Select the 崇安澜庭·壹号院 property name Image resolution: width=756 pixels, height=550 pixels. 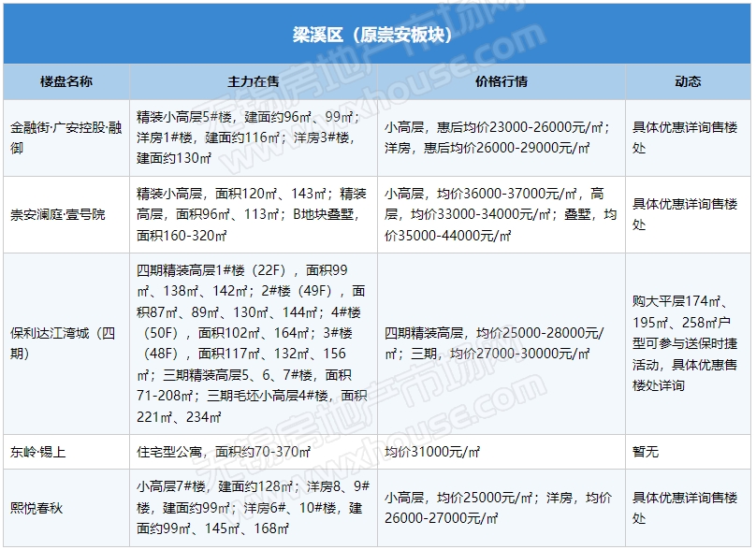tap(58, 214)
